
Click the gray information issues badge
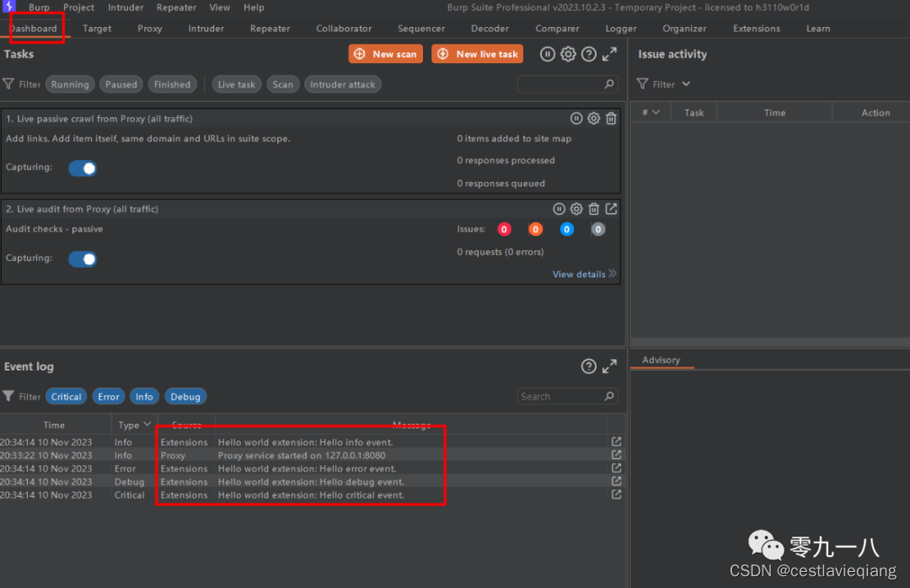click(x=598, y=229)
